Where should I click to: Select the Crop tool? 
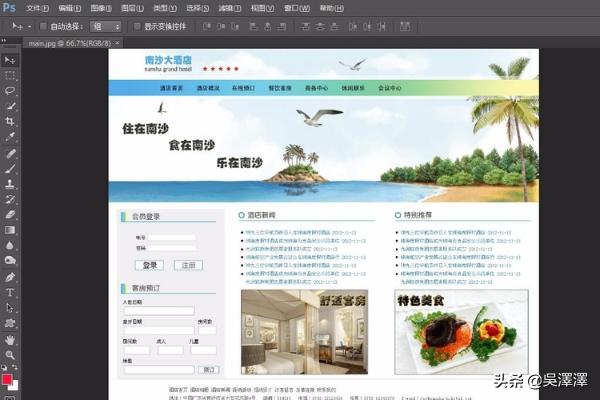click(10, 120)
